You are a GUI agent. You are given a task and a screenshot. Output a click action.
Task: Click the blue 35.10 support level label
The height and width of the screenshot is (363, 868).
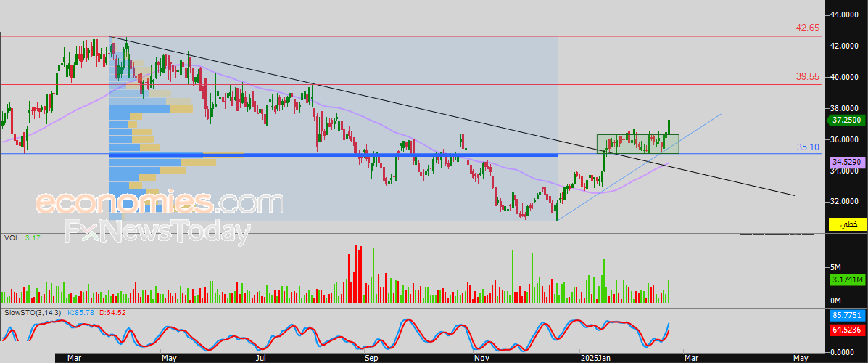[808, 147]
